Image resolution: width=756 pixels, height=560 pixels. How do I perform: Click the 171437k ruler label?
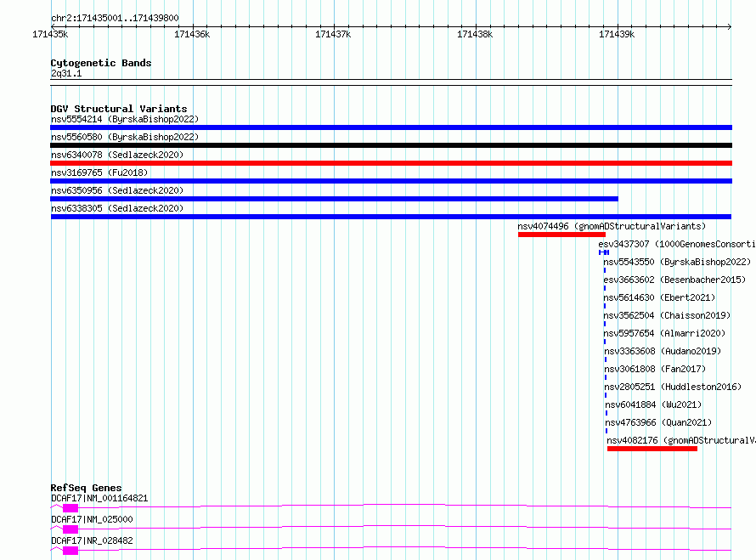[x=333, y=34]
